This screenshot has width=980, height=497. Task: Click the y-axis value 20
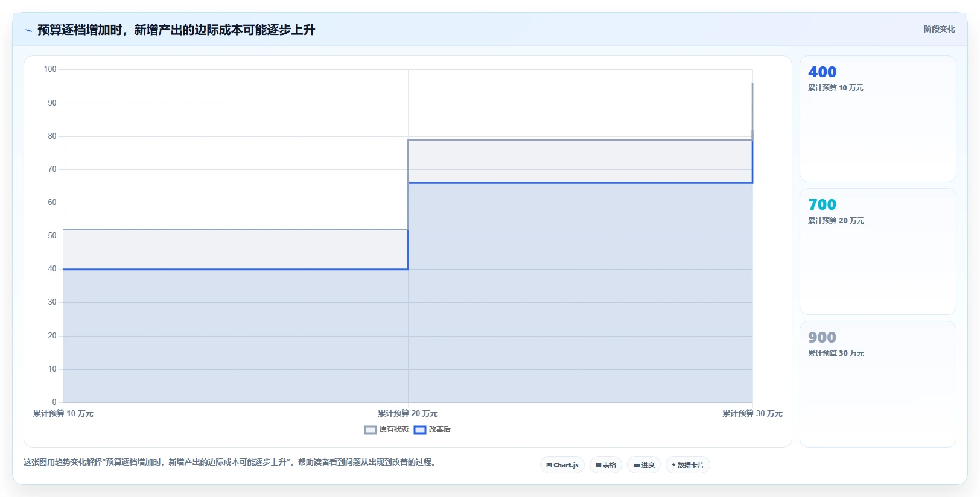(52, 336)
